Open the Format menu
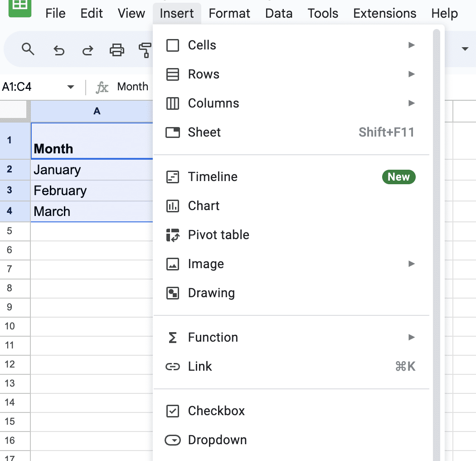The height and width of the screenshot is (461, 476). pos(229,14)
